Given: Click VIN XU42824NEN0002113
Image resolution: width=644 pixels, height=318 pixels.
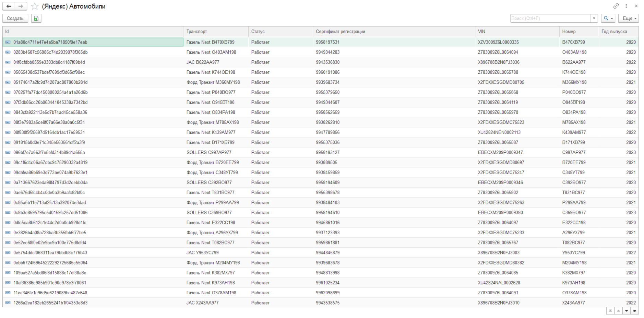Looking at the screenshot, I should pos(499,132).
